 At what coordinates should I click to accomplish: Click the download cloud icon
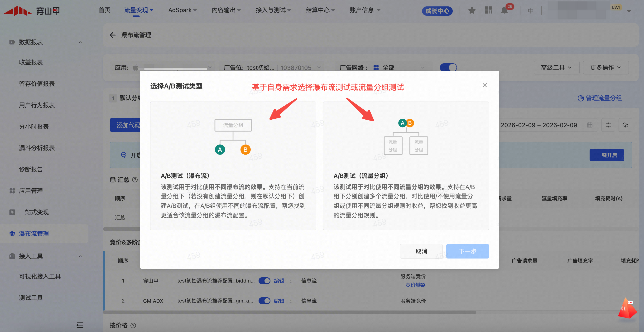625,125
